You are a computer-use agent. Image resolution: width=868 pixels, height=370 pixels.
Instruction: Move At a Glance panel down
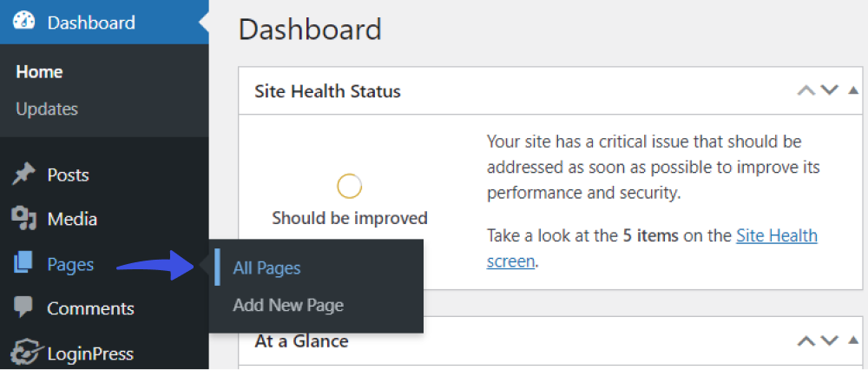pos(829,340)
